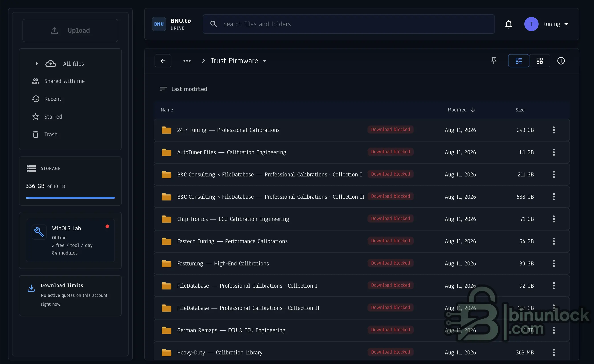Click the Search files and folders field
This screenshot has width=594, height=364.
(349, 24)
